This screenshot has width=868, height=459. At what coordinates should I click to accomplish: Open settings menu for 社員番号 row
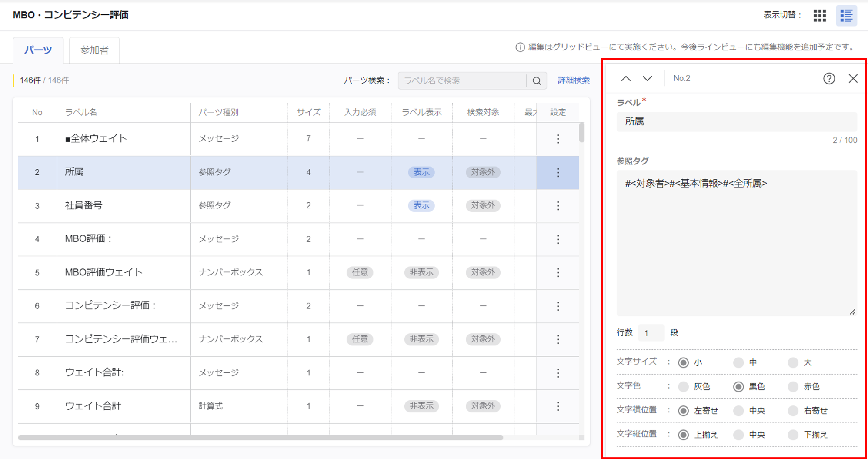(x=558, y=205)
